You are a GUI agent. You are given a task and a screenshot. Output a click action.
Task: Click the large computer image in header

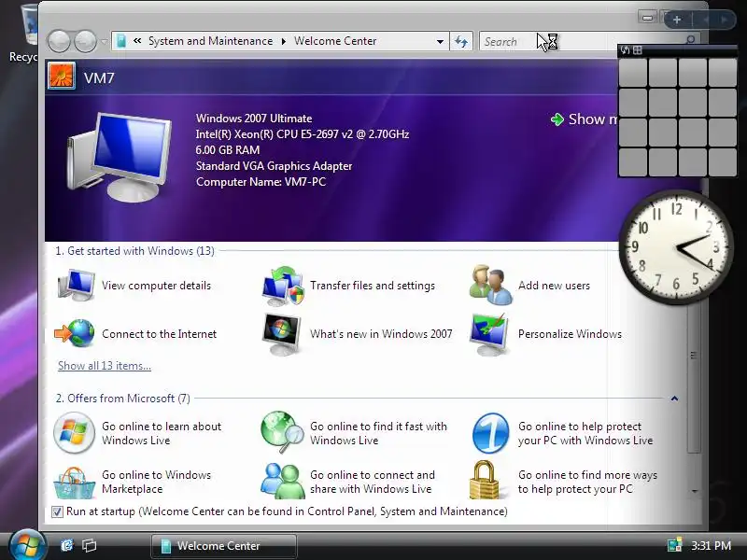pyautogui.click(x=120, y=157)
